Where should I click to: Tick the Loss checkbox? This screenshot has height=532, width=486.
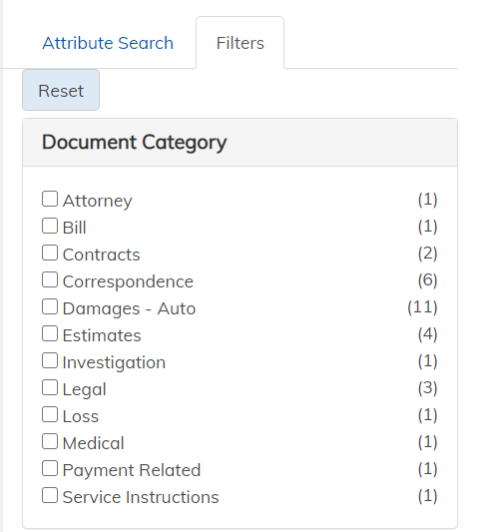tap(50, 414)
